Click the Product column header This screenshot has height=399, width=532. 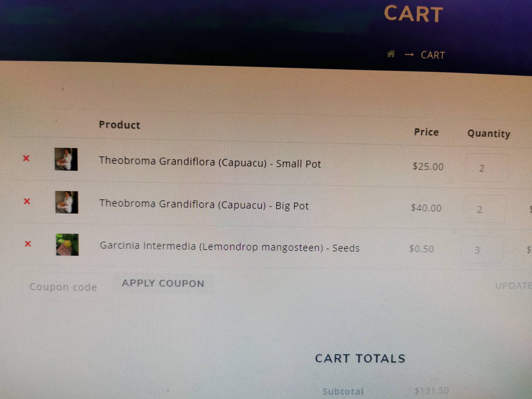click(120, 125)
